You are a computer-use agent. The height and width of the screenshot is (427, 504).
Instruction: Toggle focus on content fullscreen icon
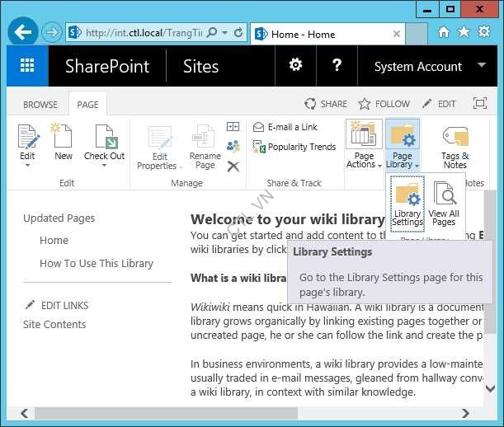point(480,104)
